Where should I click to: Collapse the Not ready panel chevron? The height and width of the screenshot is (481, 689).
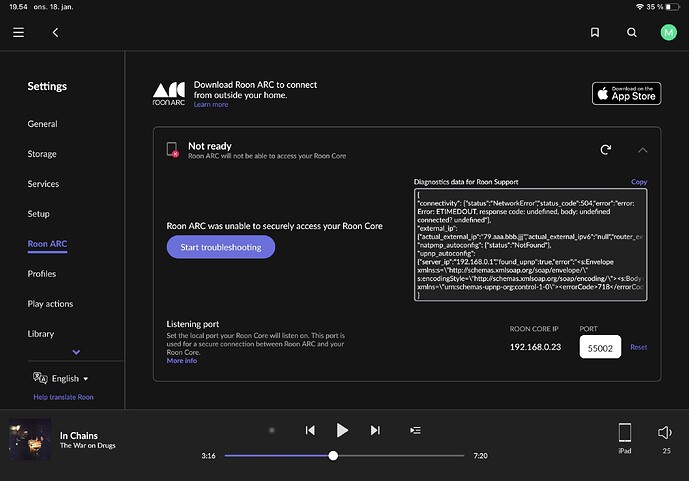point(642,150)
